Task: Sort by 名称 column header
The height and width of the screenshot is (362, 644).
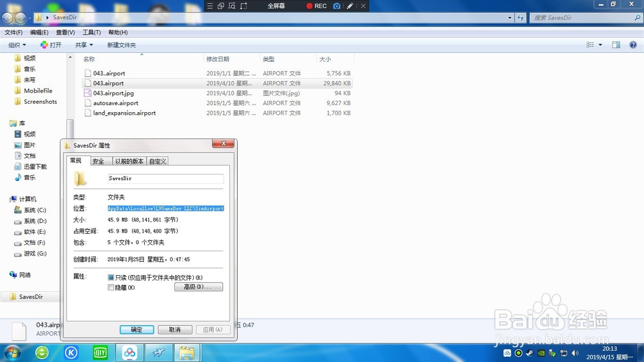Action: [x=89, y=59]
